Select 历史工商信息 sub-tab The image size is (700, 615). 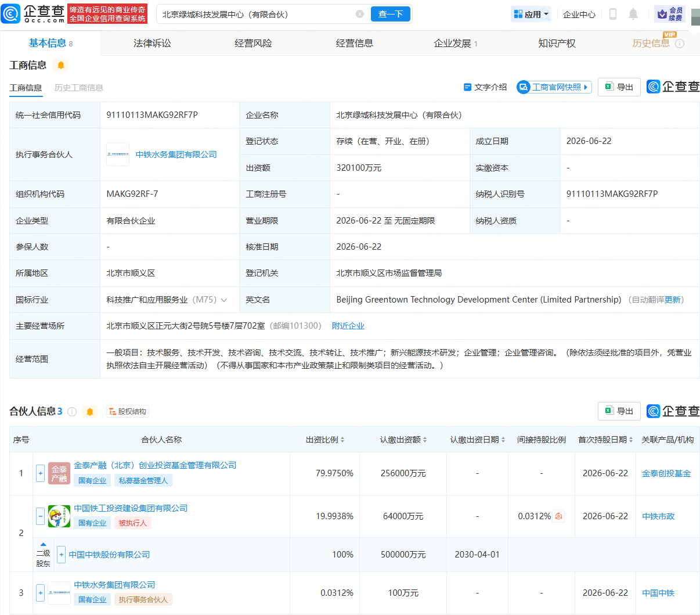coord(79,88)
